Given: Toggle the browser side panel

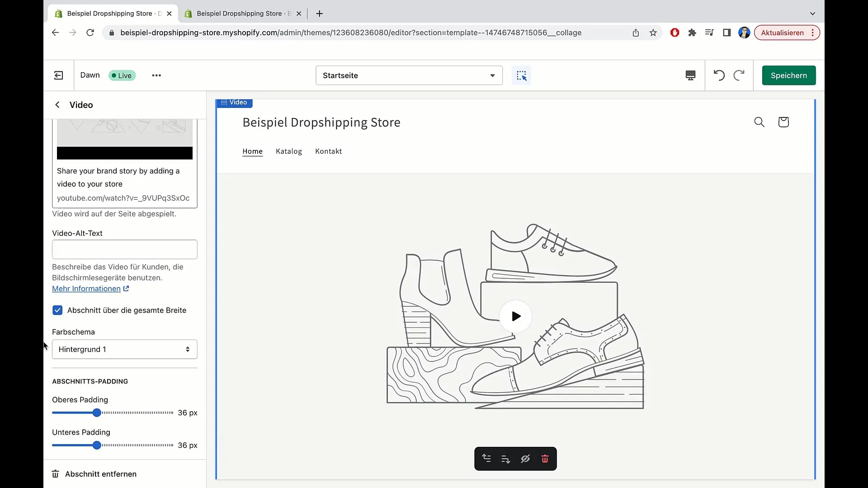Looking at the screenshot, I should (x=727, y=33).
